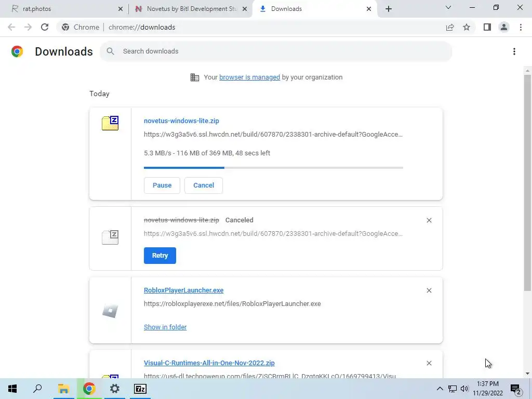
Task: Focus the Search downloads field
Action: coord(276,51)
